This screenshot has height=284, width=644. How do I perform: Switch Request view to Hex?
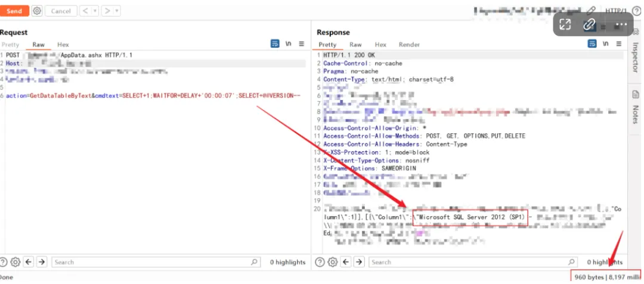(x=63, y=45)
